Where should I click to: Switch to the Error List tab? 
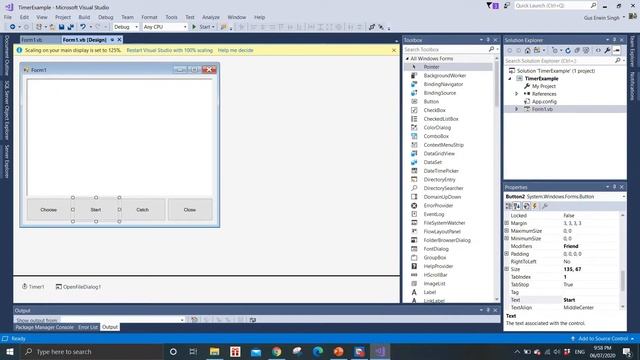click(x=88, y=327)
